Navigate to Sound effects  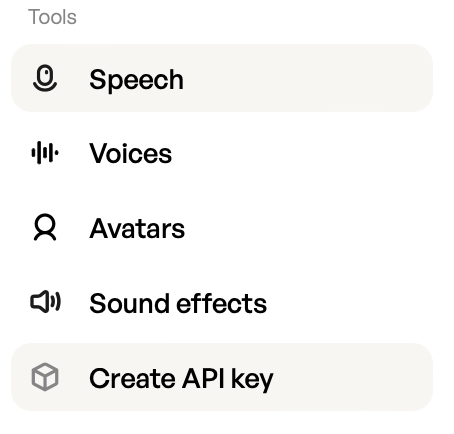(x=222, y=302)
